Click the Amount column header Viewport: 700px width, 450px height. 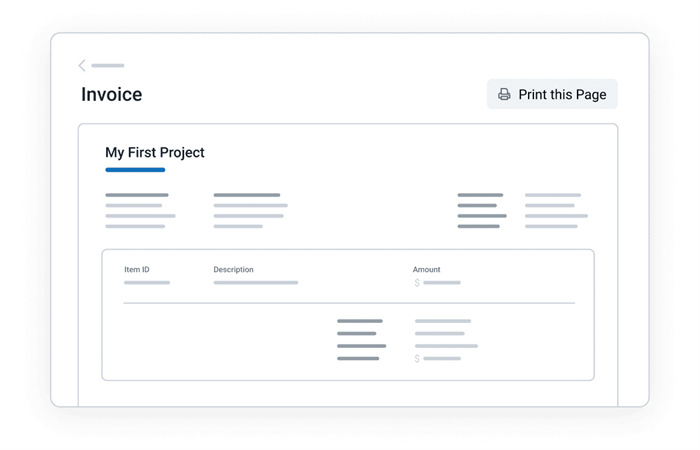(426, 270)
